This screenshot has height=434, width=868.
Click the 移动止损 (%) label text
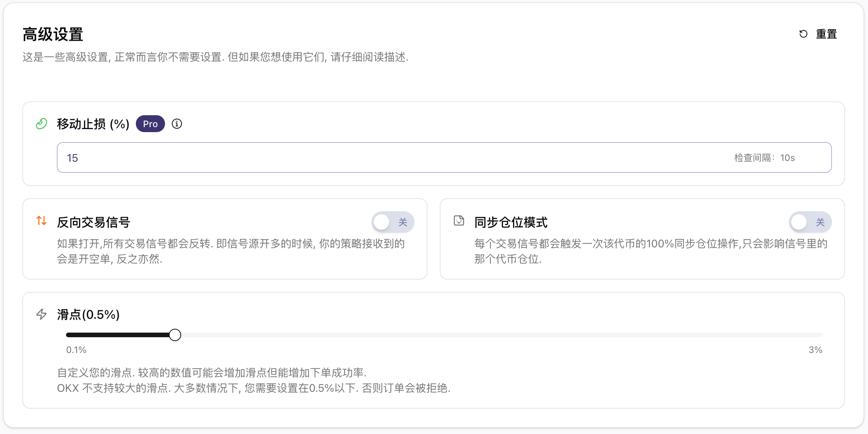point(92,124)
